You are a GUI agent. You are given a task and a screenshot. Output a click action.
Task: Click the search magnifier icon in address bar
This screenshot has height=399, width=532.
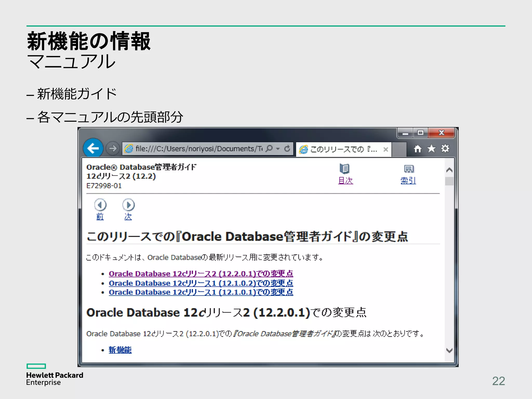[x=269, y=149]
